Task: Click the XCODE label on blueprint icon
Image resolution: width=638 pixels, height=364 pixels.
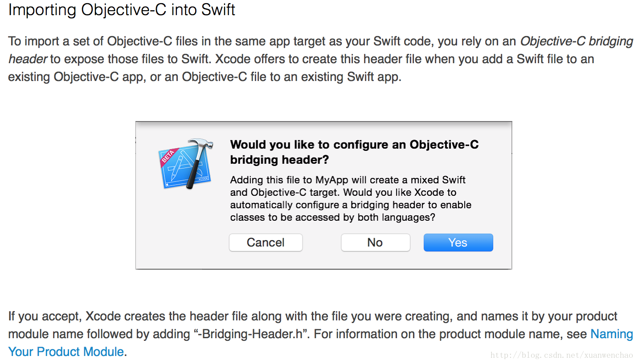Action: tap(204, 178)
